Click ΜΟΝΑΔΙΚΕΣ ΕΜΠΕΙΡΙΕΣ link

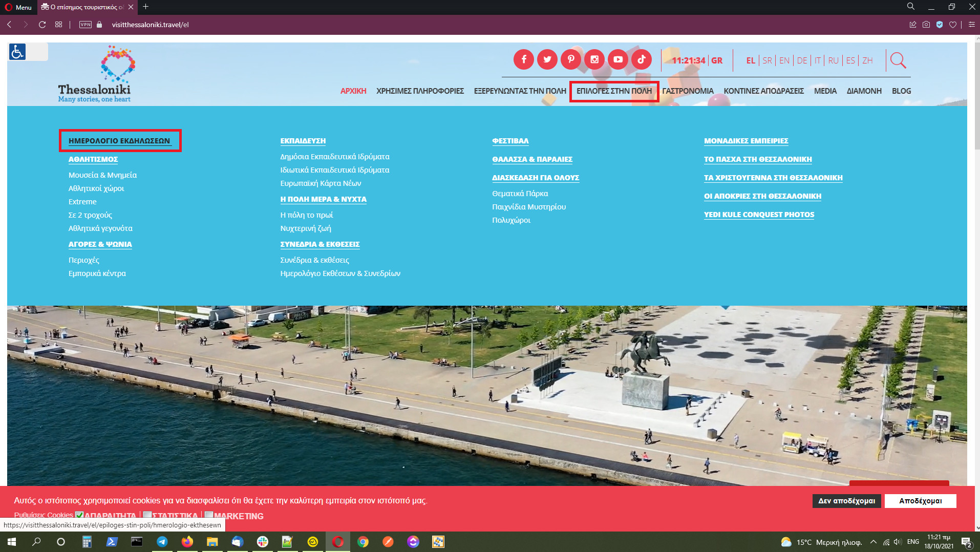point(746,141)
